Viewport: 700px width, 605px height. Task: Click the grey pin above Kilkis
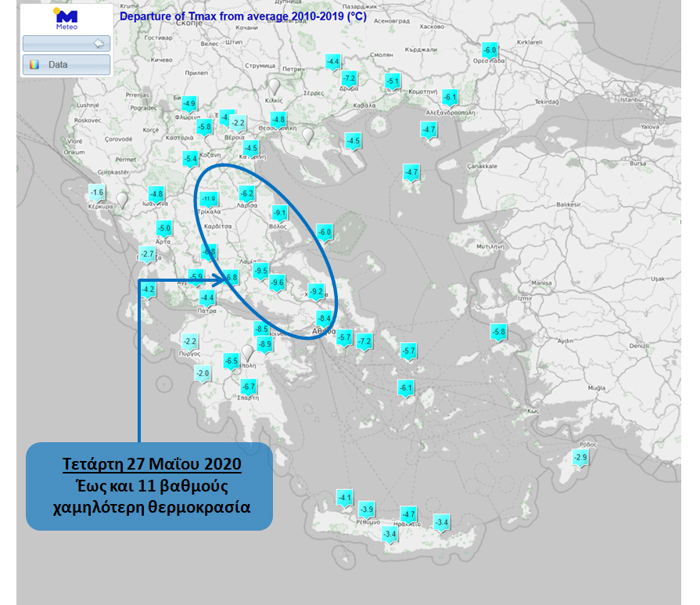(x=274, y=86)
